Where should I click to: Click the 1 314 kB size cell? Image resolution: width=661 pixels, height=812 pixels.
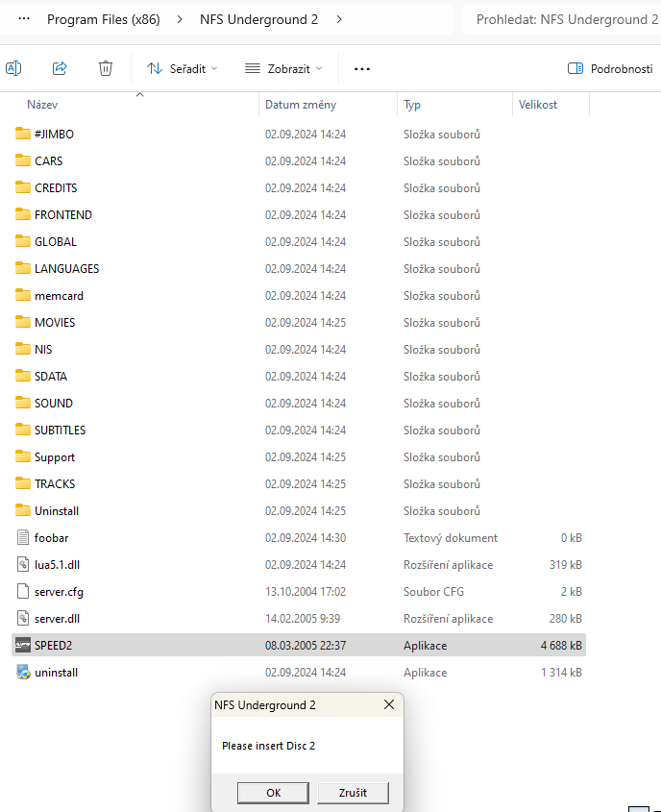[562, 673]
